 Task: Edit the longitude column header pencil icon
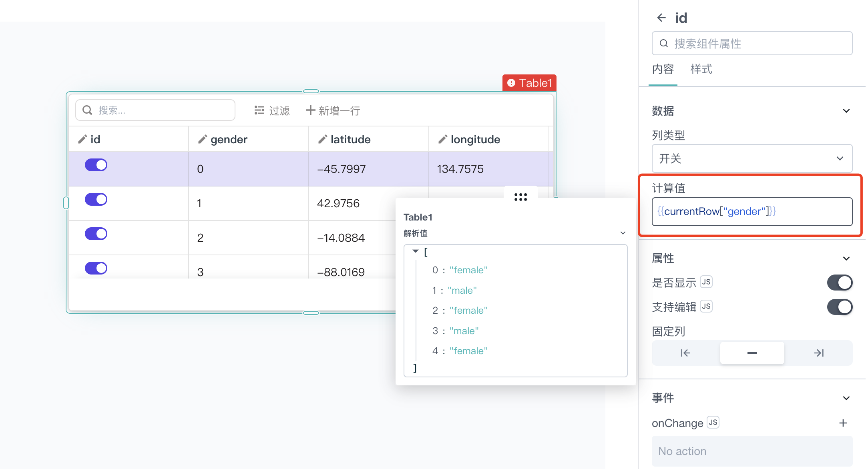[443, 139]
